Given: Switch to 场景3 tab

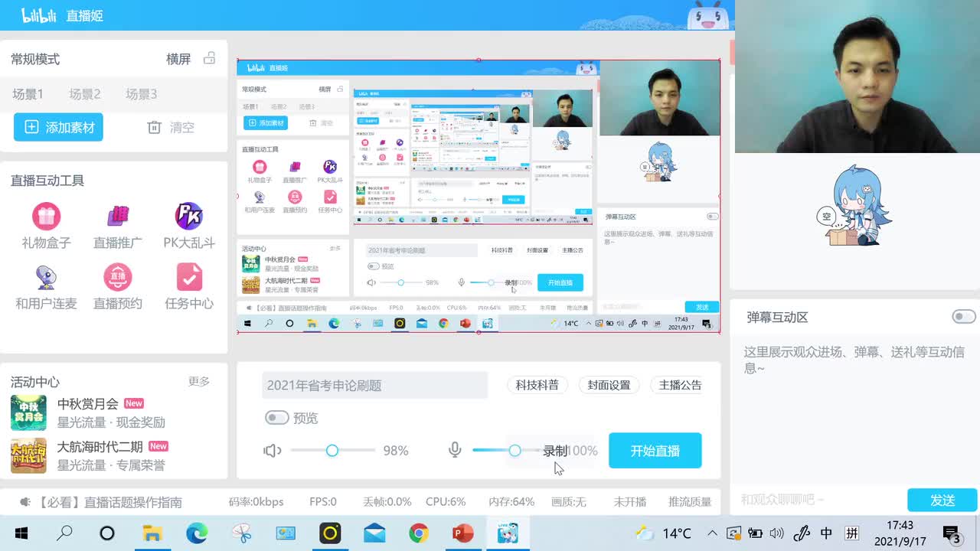Looking at the screenshot, I should pyautogui.click(x=142, y=94).
